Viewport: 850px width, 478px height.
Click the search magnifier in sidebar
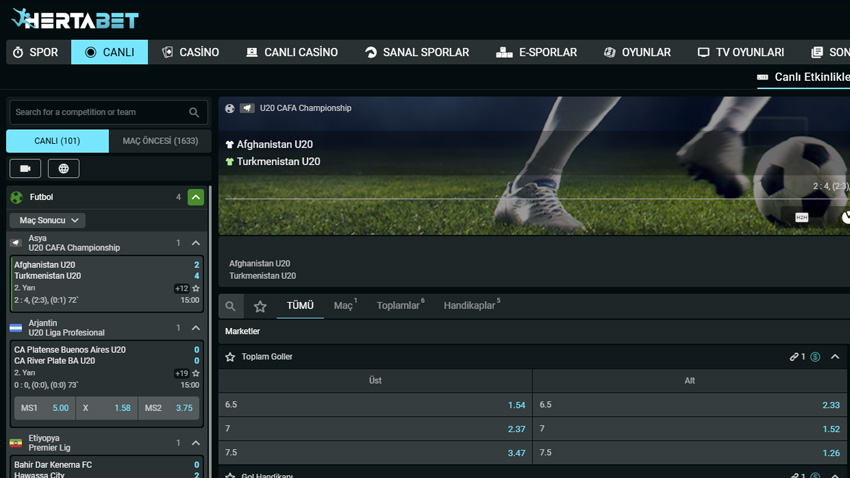[x=194, y=112]
